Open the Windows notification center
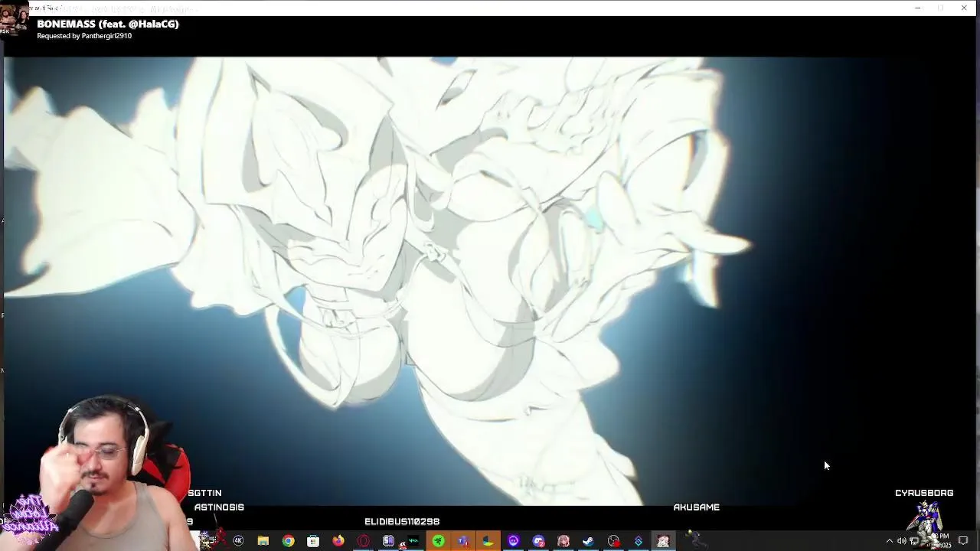 click(963, 541)
